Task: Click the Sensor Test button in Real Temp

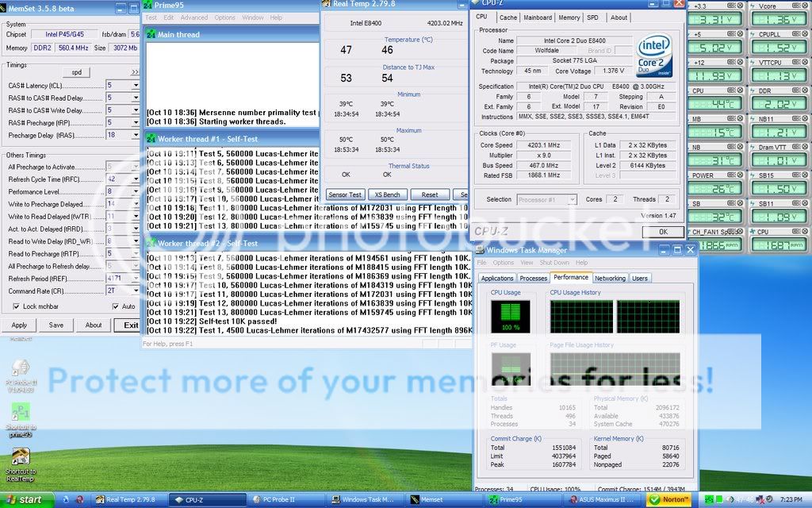Action: pyautogui.click(x=345, y=194)
